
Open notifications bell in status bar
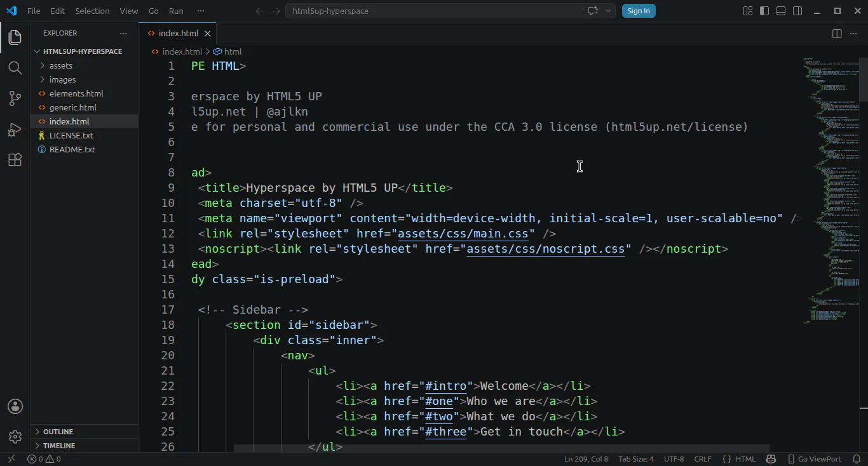[x=857, y=459]
